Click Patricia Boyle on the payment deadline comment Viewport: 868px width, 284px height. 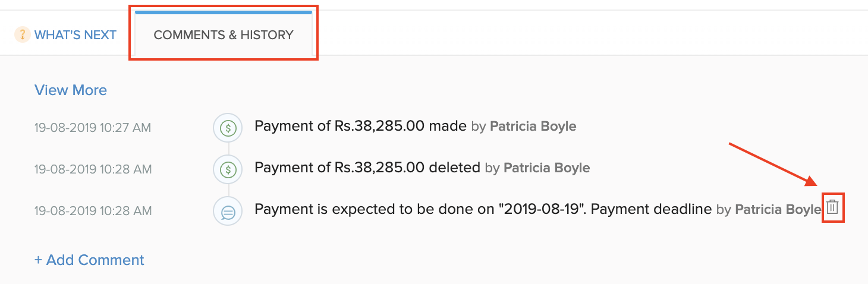tap(778, 210)
